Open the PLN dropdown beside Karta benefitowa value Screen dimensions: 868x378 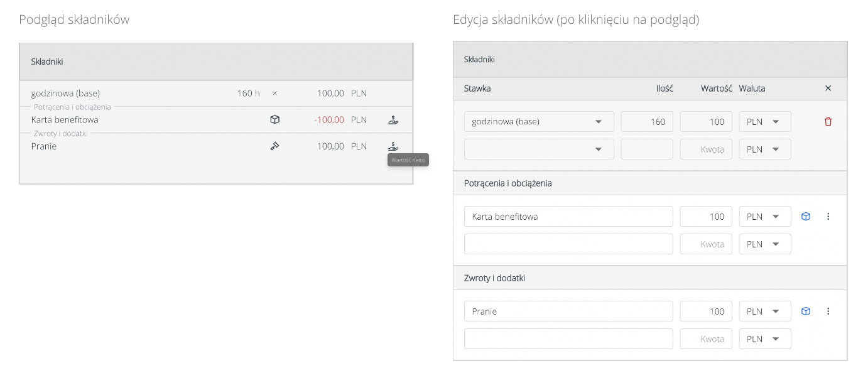[x=764, y=216]
